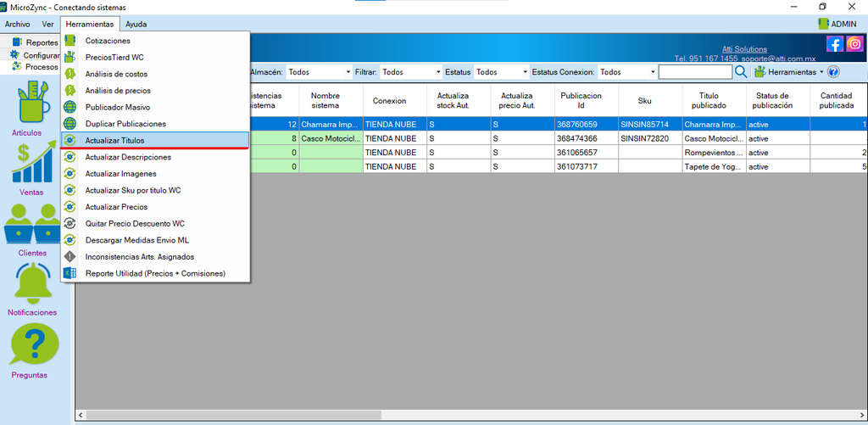Choose Análisis de precios option
Screen dimensions: 868x425
pos(155,90)
